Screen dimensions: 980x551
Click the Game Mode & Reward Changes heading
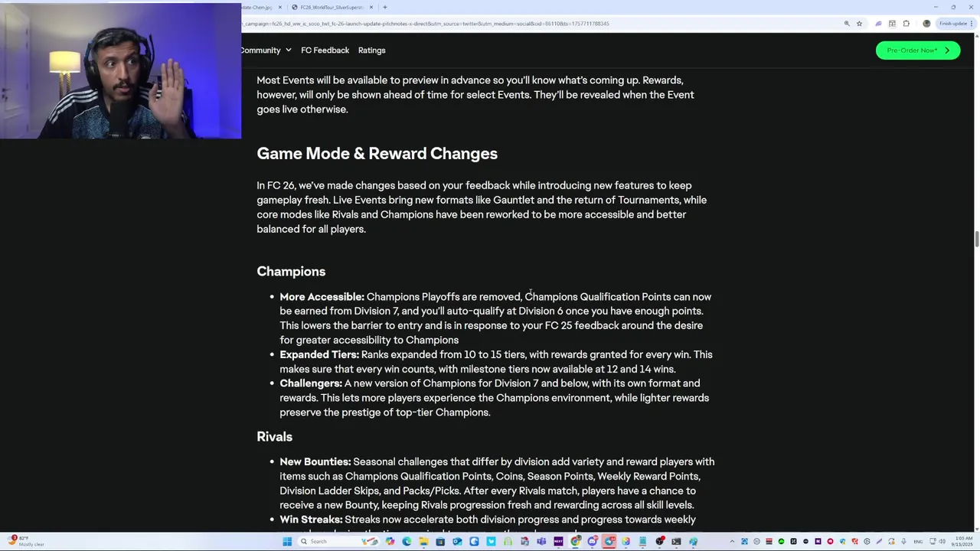click(377, 154)
